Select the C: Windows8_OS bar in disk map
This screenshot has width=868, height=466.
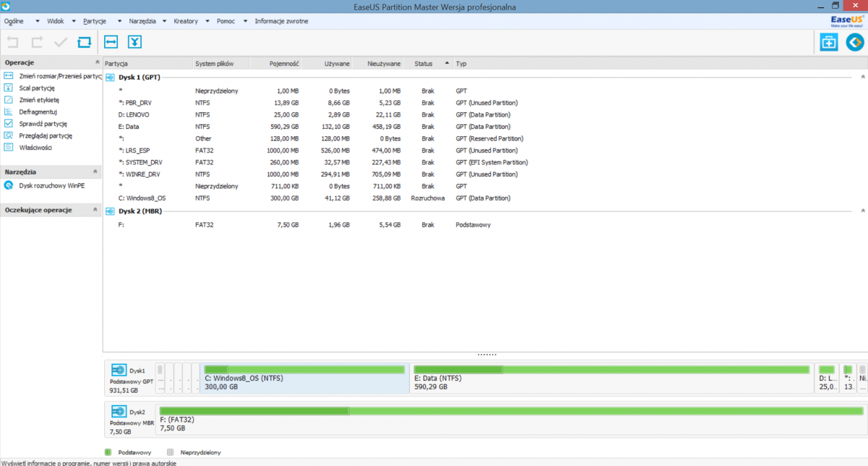coord(305,378)
